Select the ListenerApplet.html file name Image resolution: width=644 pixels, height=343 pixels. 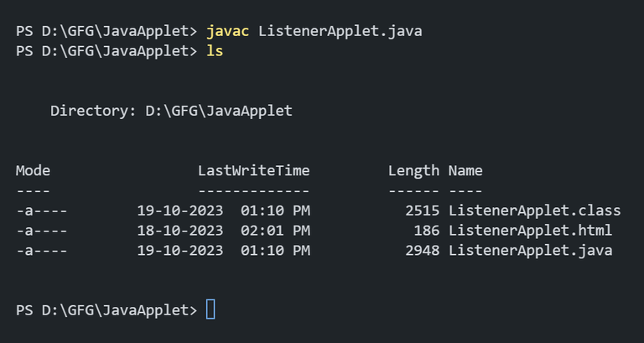coord(530,230)
